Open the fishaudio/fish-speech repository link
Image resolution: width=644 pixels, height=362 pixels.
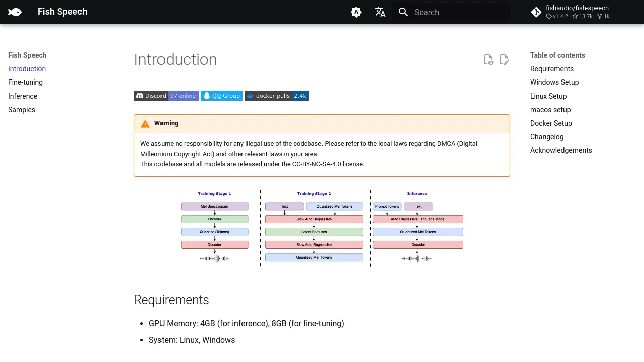tap(578, 8)
